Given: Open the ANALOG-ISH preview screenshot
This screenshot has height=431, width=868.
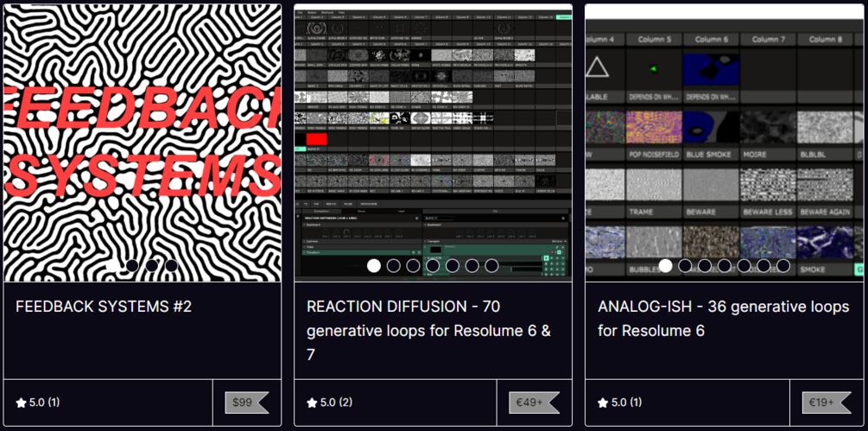Looking at the screenshot, I should tap(724, 143).
